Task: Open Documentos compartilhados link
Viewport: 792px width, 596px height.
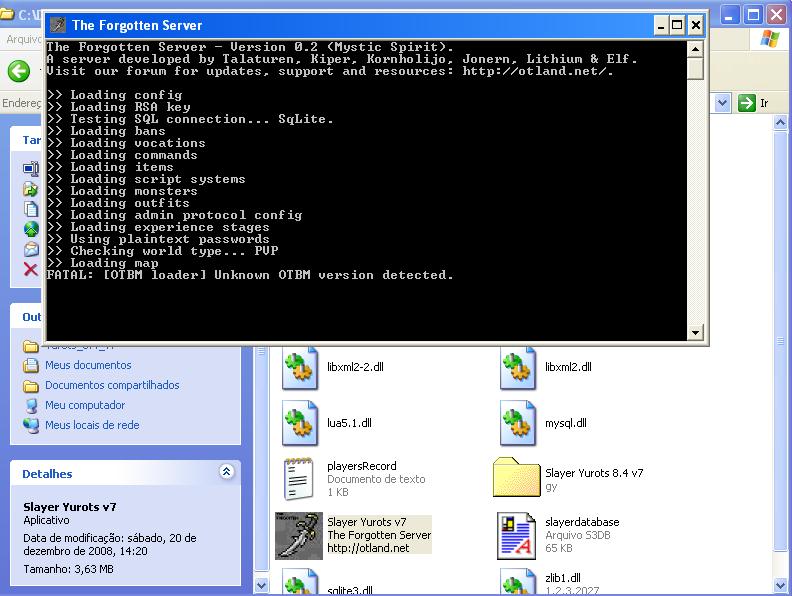Action: 112,385
